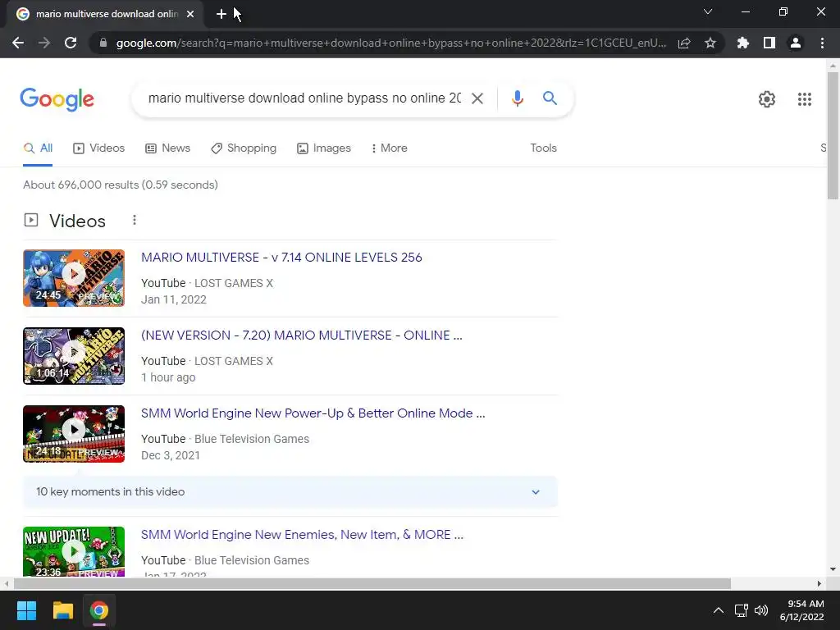
Task: Bookmark this page with the star
Action: 710,43
